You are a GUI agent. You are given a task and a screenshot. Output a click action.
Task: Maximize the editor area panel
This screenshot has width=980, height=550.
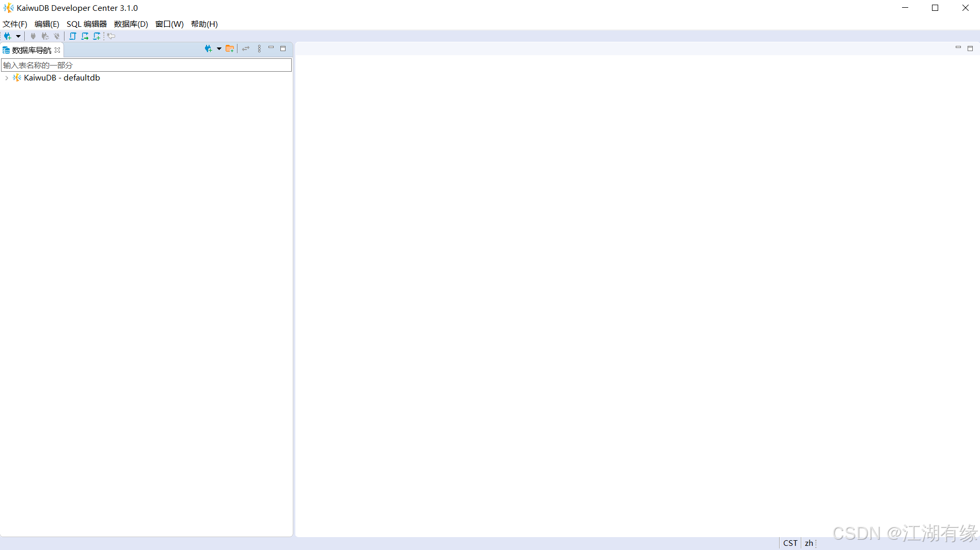970,48
